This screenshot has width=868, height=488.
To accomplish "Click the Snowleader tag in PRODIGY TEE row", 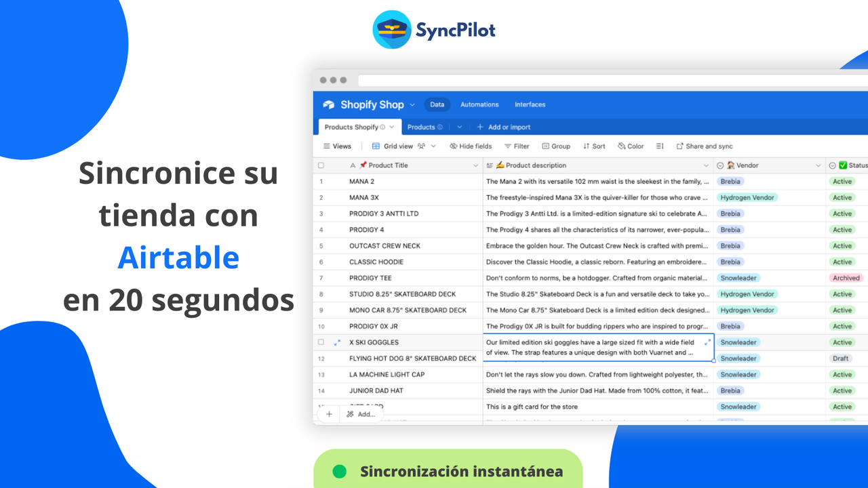I will point(738,278).
